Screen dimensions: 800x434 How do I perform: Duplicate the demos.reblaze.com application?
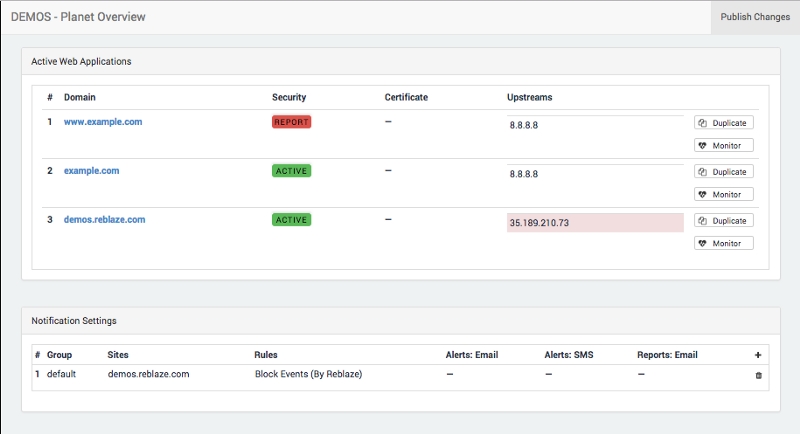pos(724,221)
